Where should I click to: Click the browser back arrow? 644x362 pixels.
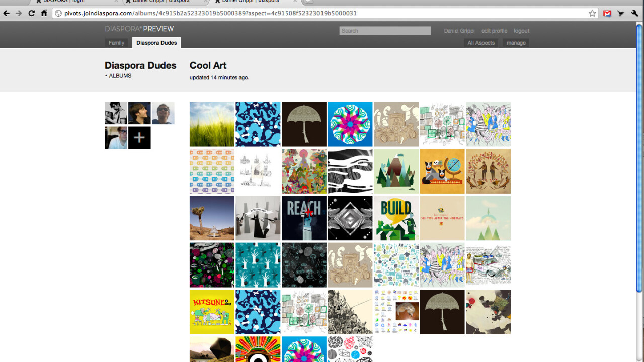(7, 13)
